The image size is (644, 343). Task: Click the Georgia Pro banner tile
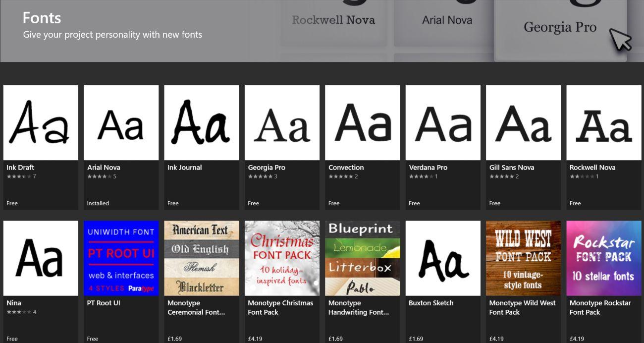[x=560, y=30]
